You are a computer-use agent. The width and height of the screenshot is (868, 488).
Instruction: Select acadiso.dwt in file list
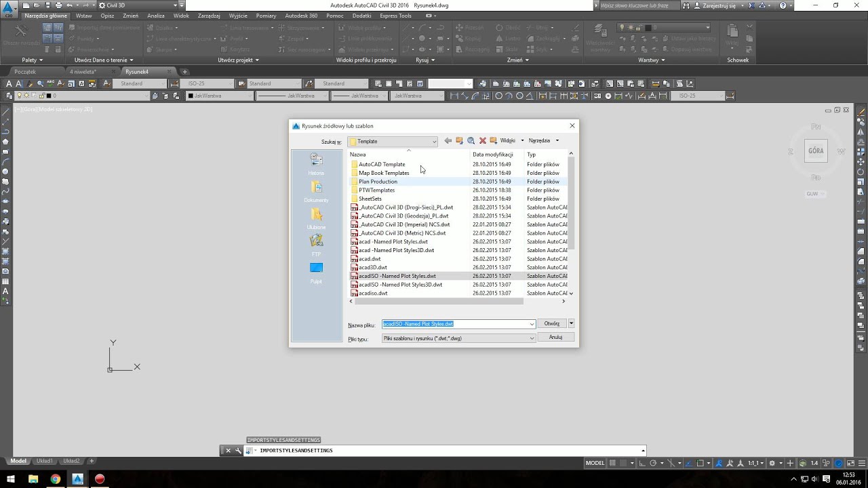point(373,293)
